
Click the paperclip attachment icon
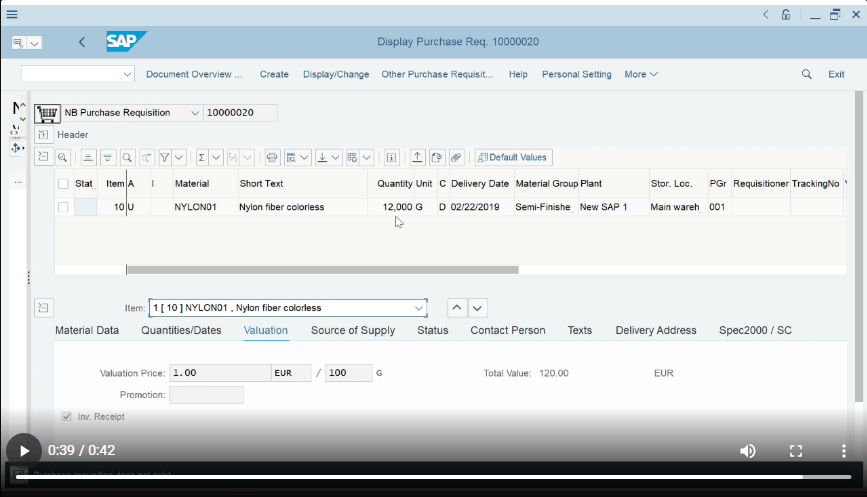(456, 158)
